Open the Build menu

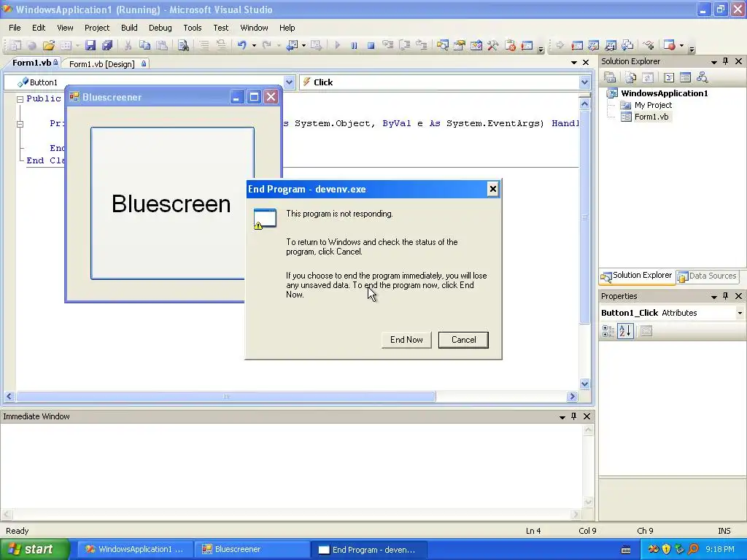[x=129, y=28]
